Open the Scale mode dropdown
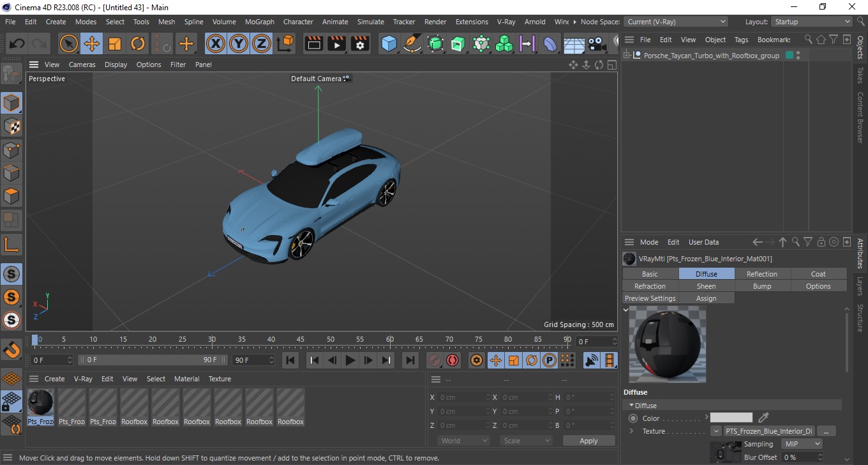The width and height of the screenshot is (868, 465). coord(527,441)
